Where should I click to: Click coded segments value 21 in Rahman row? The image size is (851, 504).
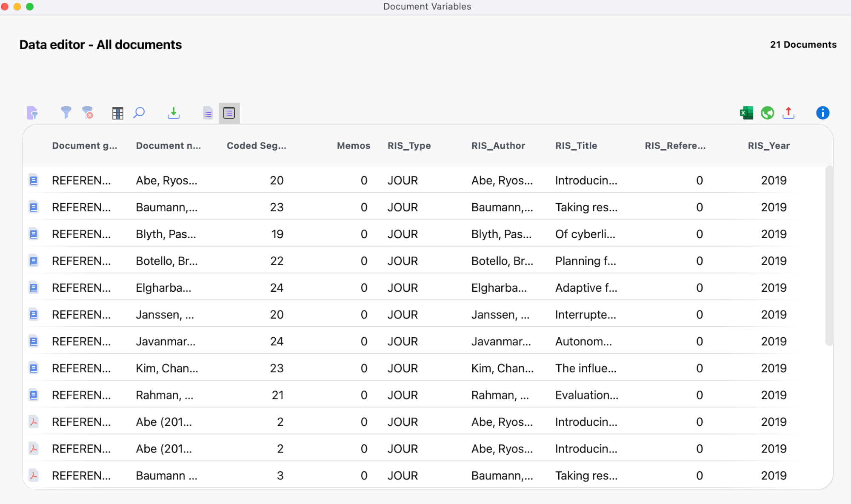coord(277,395)
